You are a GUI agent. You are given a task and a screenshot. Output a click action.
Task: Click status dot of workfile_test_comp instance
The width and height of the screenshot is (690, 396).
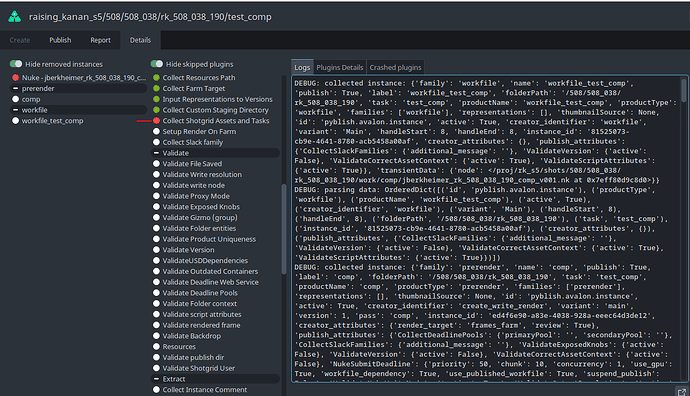15,121
